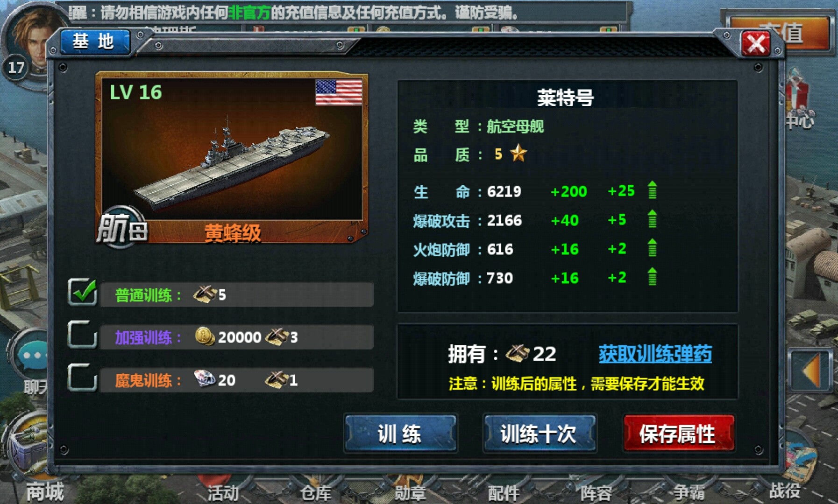Screen dimensions: 838x504
Task: Enable the 魔鬼训练 checkbox
Action: click(82, 377)
